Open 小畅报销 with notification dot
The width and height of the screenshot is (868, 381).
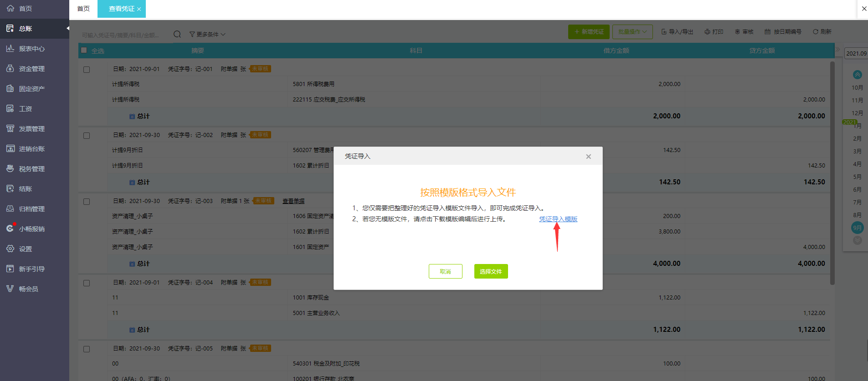point(31,229)
